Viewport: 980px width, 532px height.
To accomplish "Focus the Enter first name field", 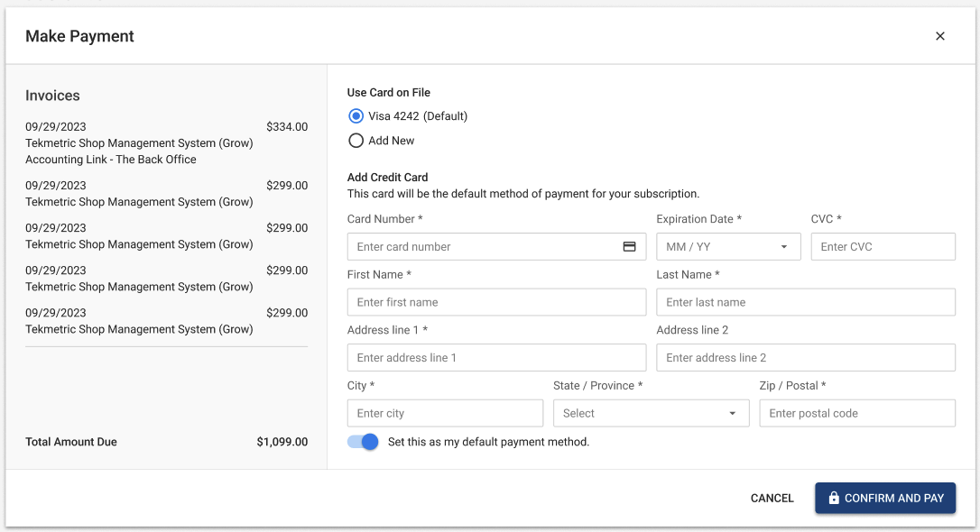I will pyautogui.click(x=496, y=302).
